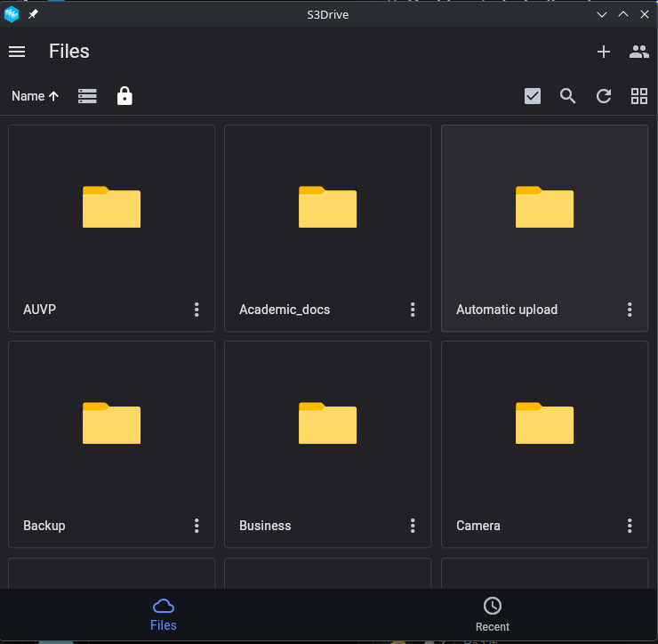Click the storage list icon in toolbar

[x=87, y=96]
